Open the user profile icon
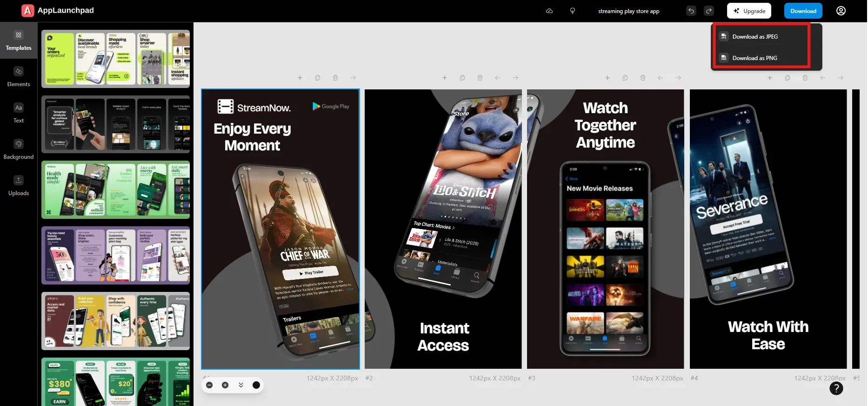 point(841,11)
